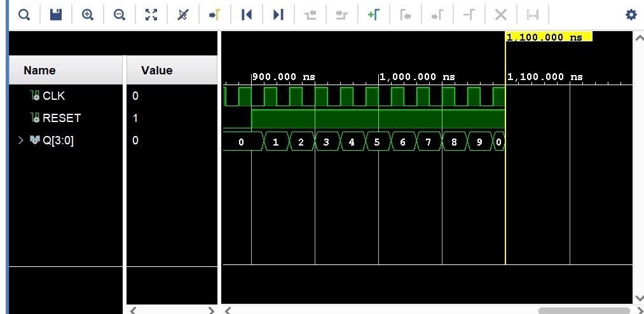This screenshot has height=314, width=644.
Task: Click scroll-up arrow of waveform vertical scrollbar
Action: 638,38
